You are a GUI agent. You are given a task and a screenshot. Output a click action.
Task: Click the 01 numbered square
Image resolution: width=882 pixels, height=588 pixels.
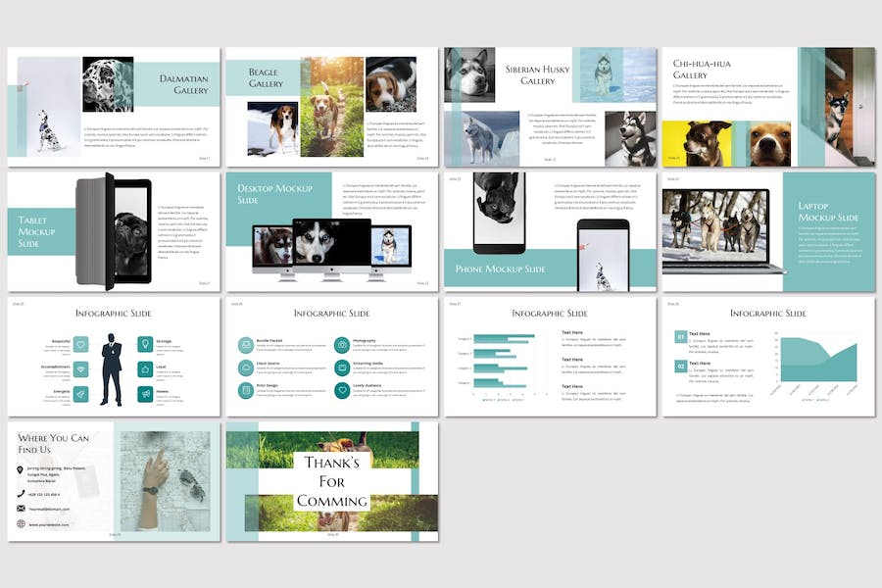tap(681, 336)
